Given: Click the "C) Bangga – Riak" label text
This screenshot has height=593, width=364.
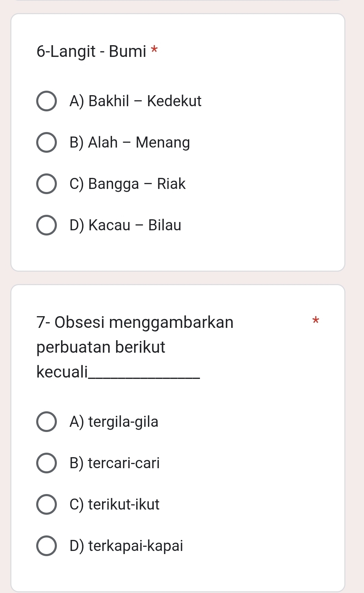Looking at the screenshot, I should [128, 184].
